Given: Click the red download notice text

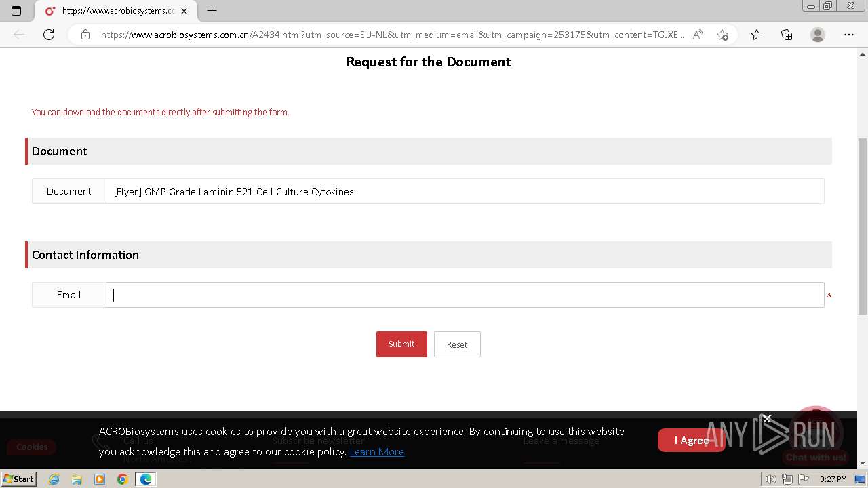Looking at the screenshot, I should 161,113.
